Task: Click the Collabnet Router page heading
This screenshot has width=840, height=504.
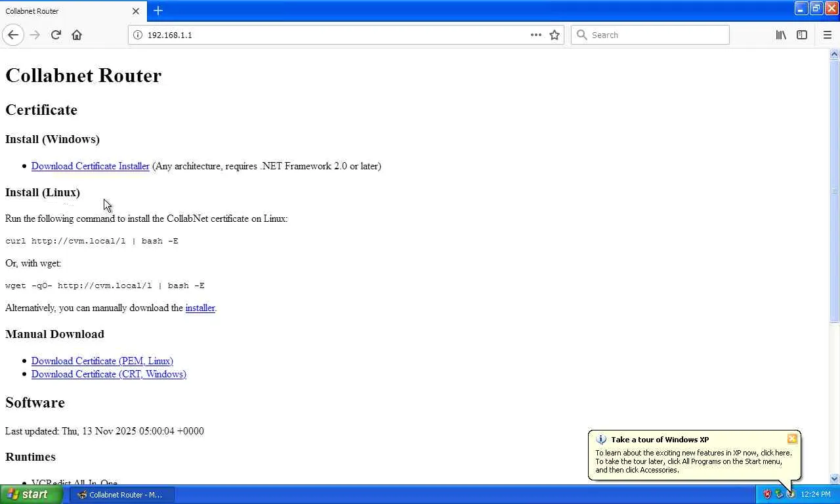Action: pyautogui.click(x=83, y=75)
